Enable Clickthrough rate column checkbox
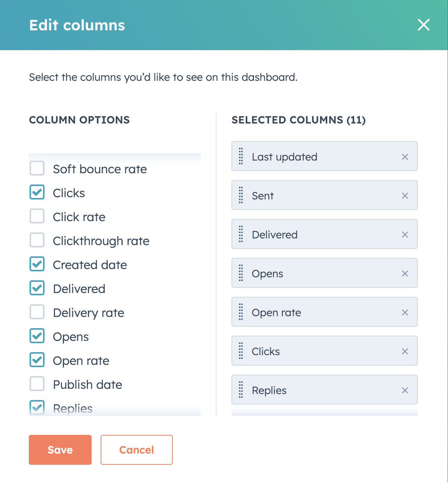The image size is (448, 482). click(37, 240)
